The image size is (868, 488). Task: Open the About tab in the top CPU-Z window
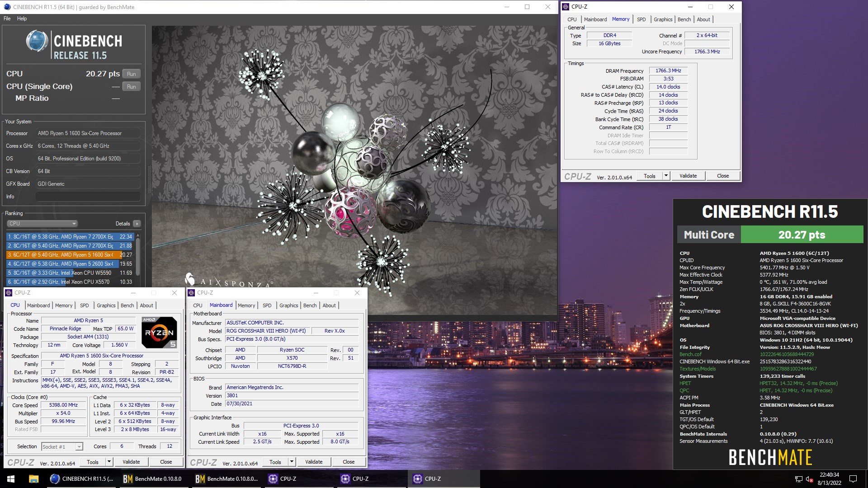703,19
